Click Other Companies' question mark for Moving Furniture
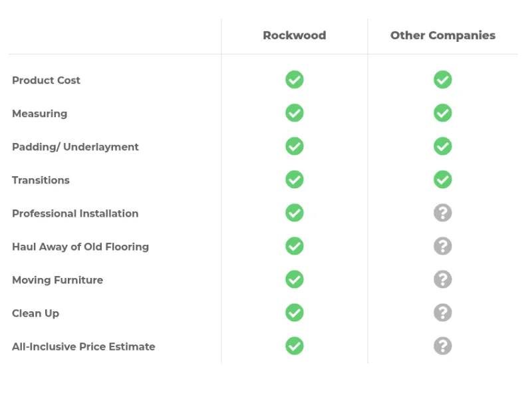 443,279
